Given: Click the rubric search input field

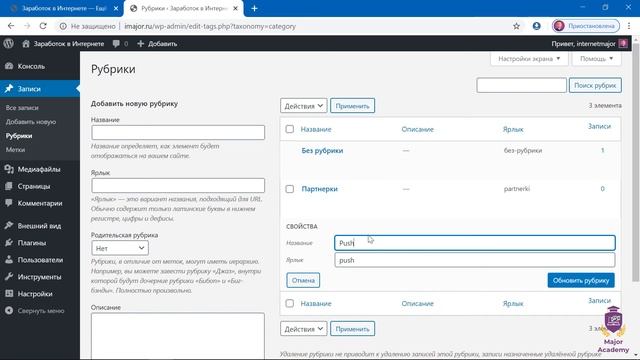Looking at the screenshot, I should (x=521, y=85).
